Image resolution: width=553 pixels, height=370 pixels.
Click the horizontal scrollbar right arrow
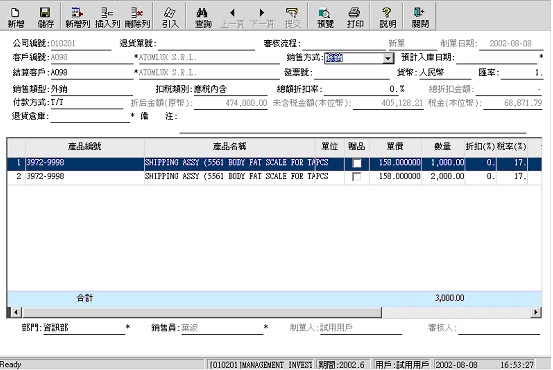point(536,312)
